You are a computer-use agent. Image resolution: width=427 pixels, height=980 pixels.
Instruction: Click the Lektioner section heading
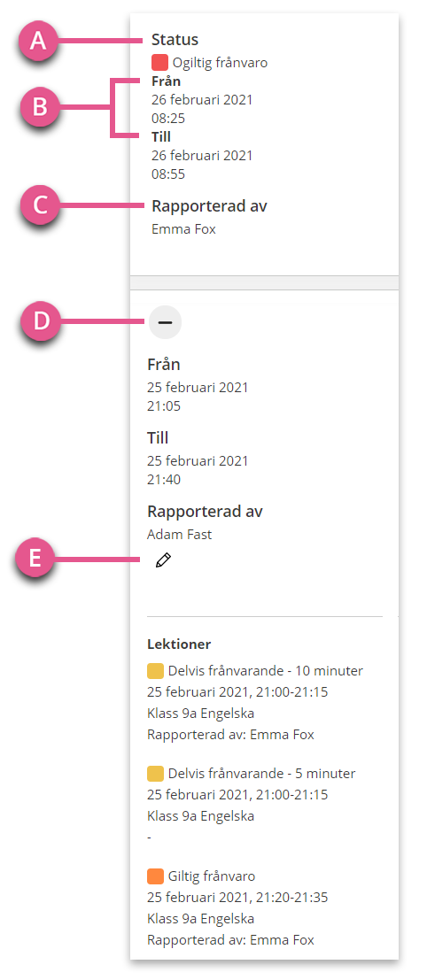pyautogui.click(x=179, y=644)
